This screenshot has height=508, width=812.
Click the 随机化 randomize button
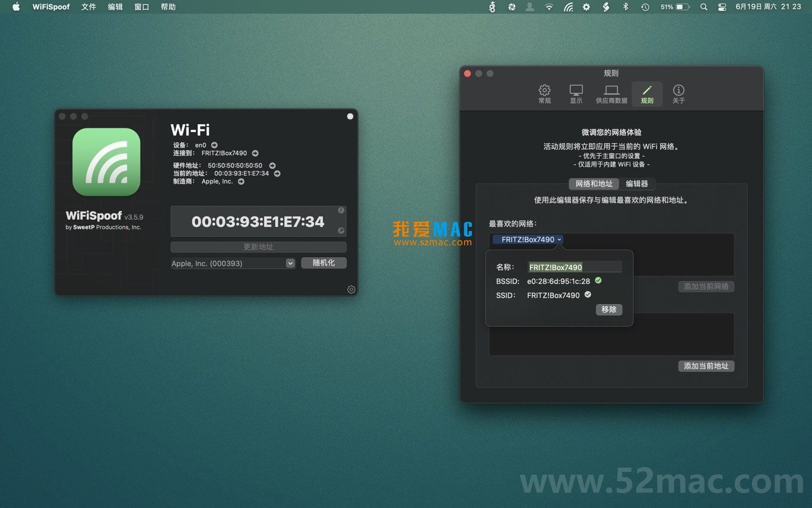(323, 263)
